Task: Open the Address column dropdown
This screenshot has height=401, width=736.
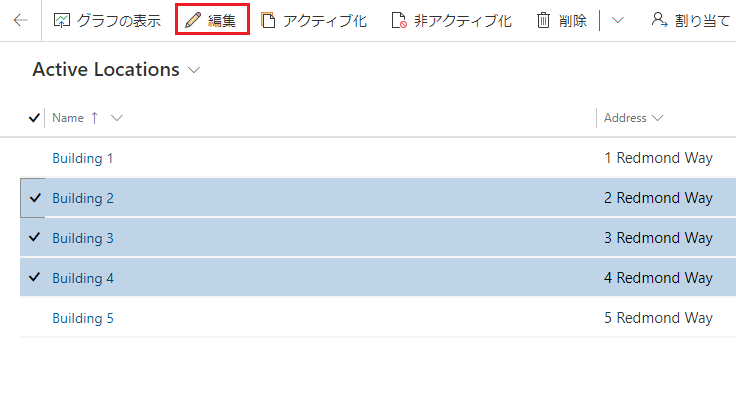Action: (x=658, y=118)
